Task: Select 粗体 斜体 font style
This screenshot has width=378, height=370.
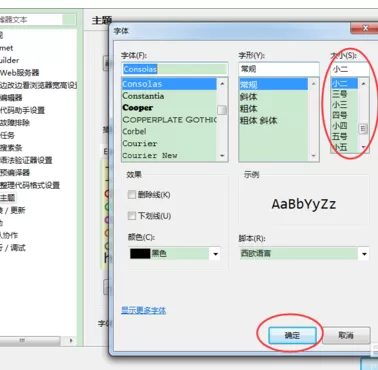Action: point(273,121)
